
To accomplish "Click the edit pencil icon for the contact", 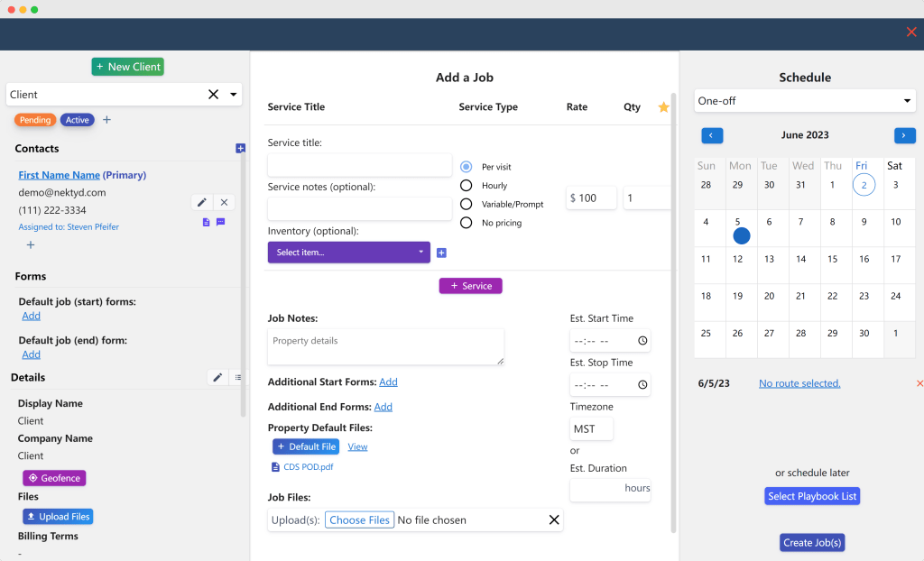I will coord(203,203).
